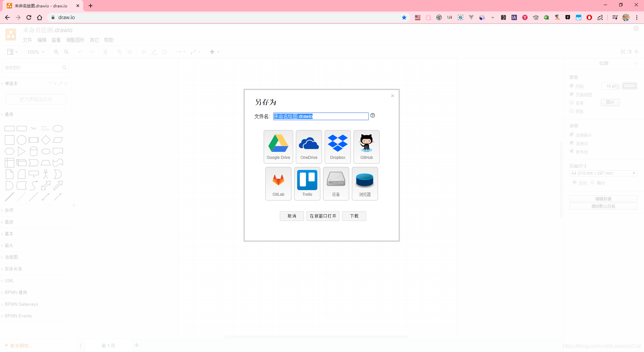Expand the 杂项 shapes section

click(9, 210)
